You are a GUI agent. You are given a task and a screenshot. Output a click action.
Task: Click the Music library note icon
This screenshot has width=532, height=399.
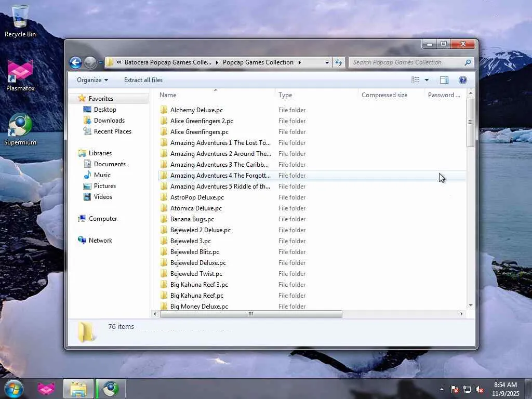87,175
